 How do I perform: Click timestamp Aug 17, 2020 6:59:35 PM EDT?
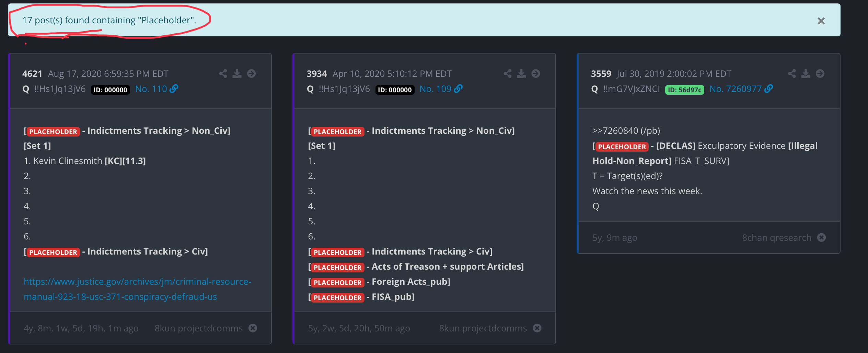pos(108,74)
